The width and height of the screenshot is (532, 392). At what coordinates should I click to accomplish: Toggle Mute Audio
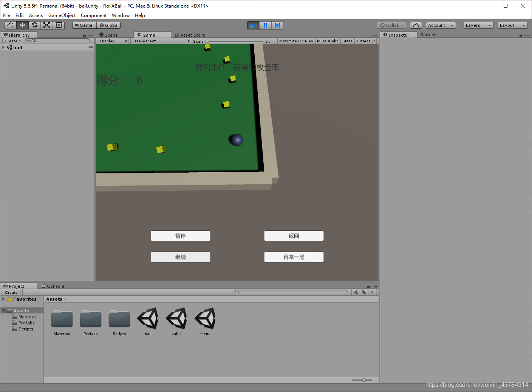click(x=328, y=41)
